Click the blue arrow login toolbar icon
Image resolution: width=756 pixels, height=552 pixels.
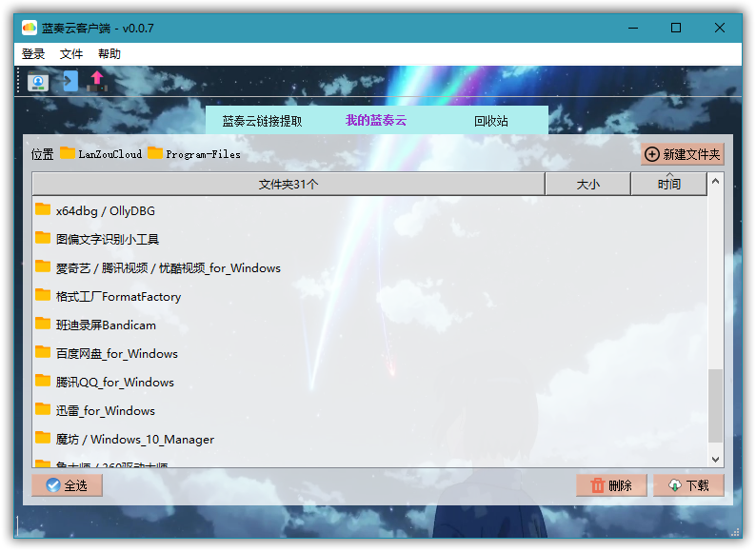(x=70, y=81)
